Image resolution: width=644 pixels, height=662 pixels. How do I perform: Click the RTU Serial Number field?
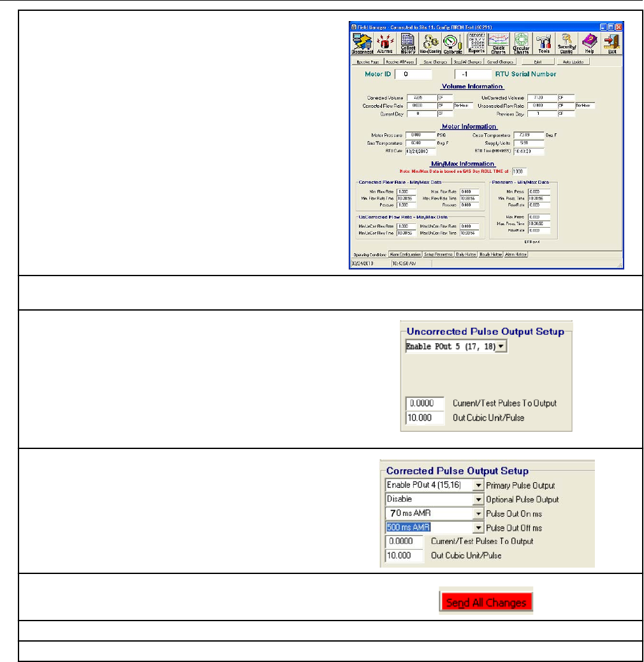tap(473, 75)
